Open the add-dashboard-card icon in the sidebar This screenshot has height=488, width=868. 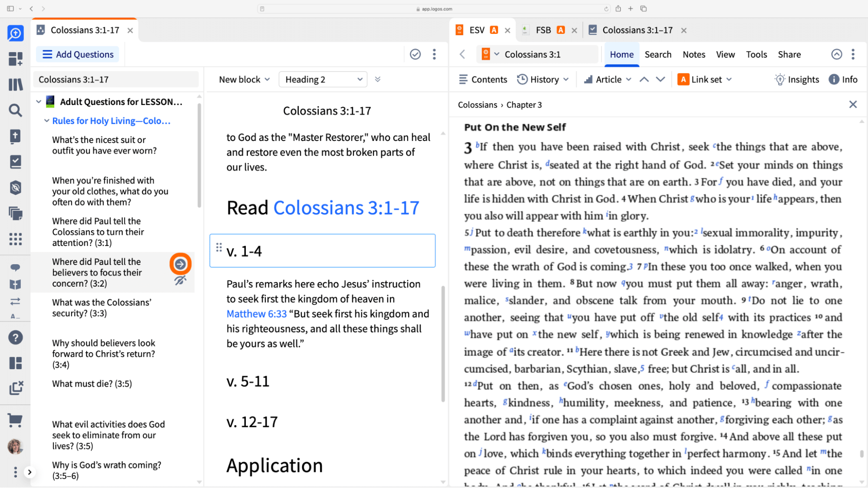[15, 59]
